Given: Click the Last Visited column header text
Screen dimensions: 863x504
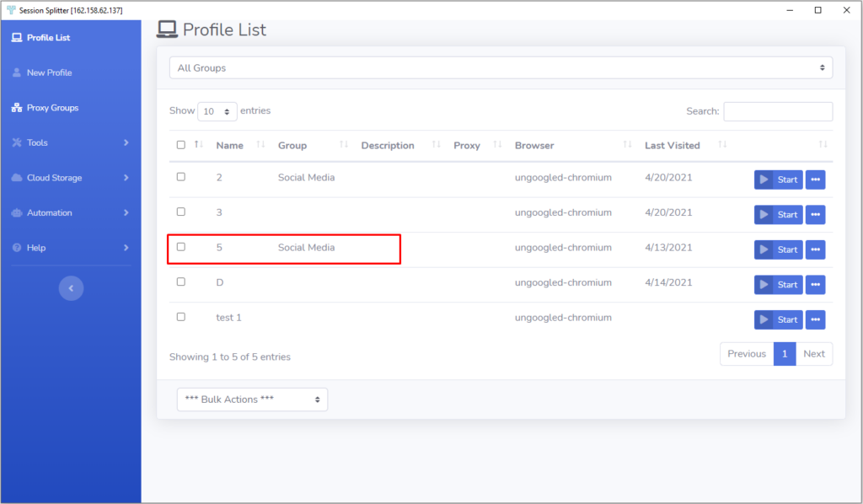Looking at the screenshot, I should (x=673, y=145).
